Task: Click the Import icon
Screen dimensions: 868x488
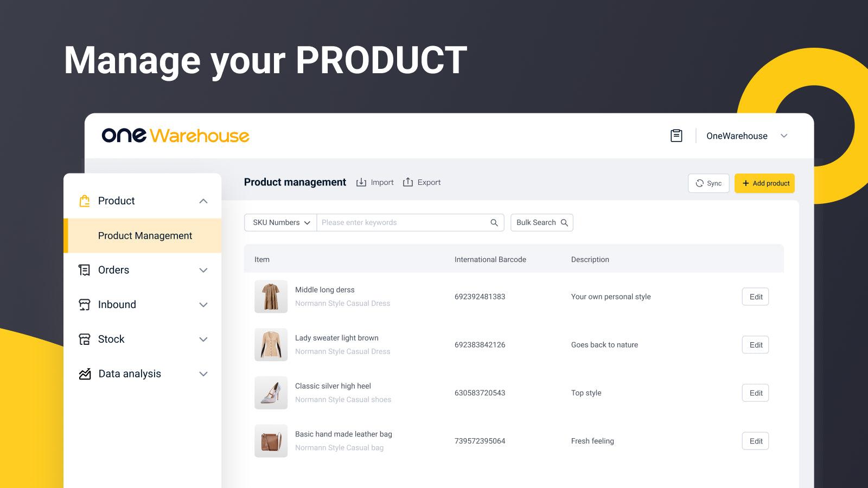Action: [x=361, y=182]
